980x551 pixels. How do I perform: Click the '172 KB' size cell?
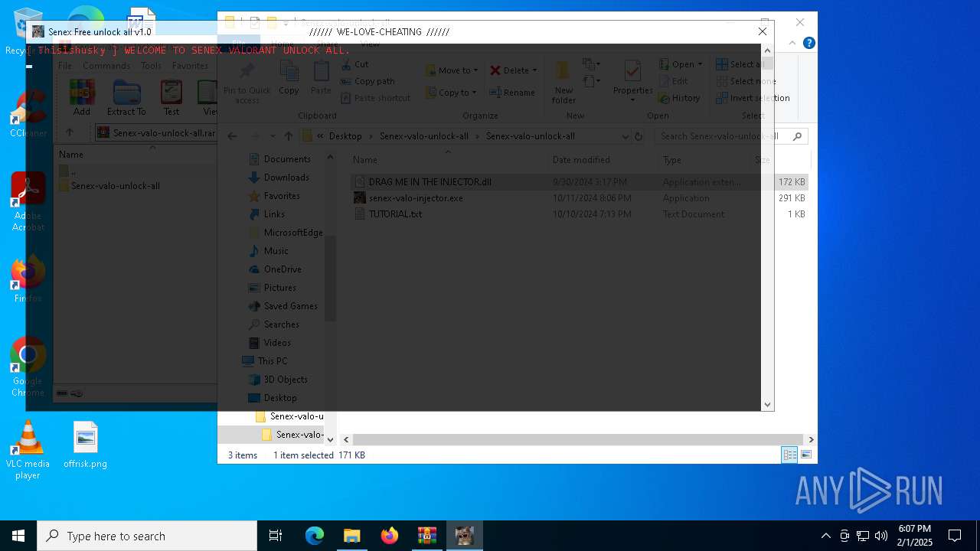(x=792, y=182)
